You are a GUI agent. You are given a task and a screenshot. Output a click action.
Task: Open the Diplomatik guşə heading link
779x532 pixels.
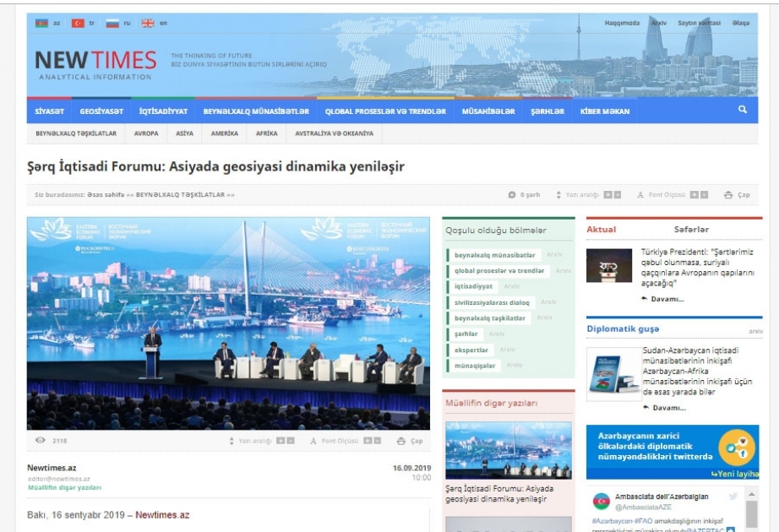[x=623, y=328]
